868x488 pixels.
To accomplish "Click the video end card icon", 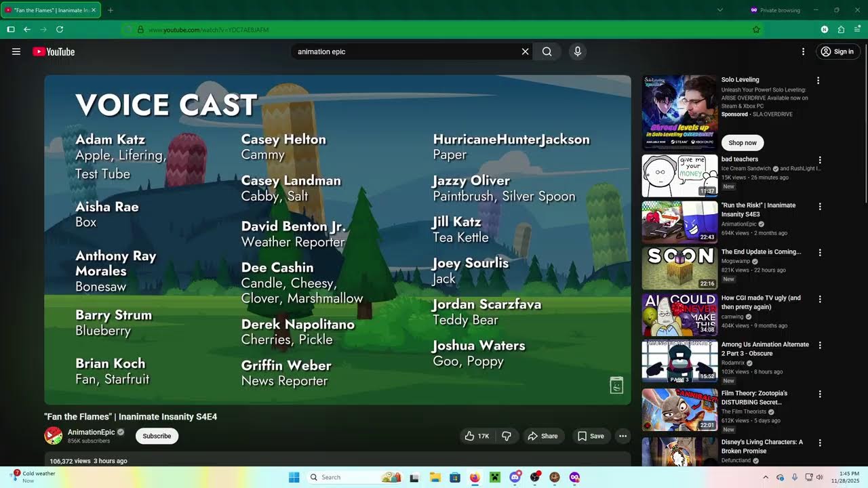I will (616, 385).
